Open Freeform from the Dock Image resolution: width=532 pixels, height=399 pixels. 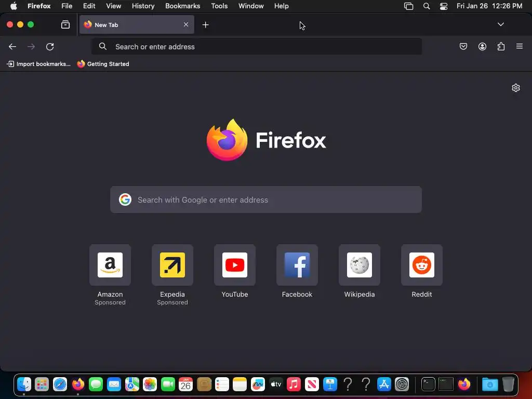click(258, 384)
